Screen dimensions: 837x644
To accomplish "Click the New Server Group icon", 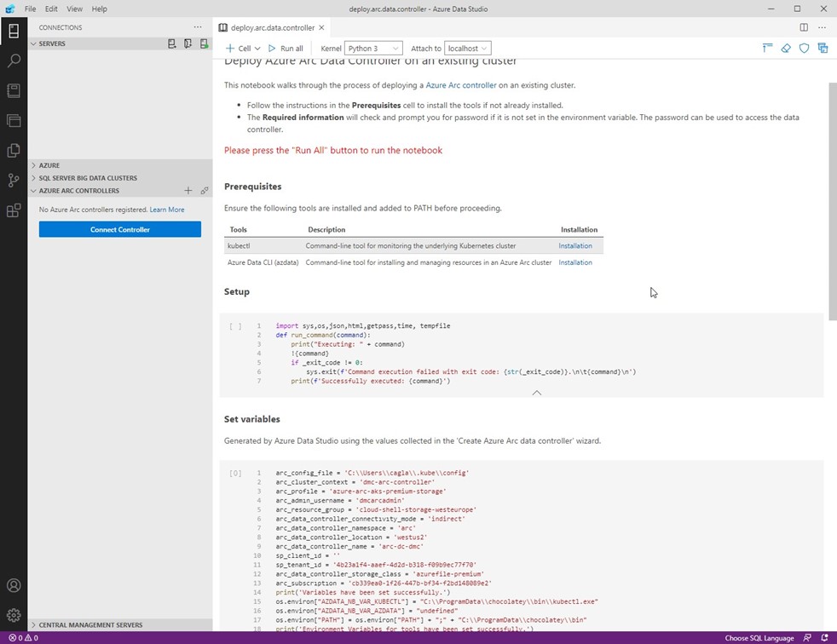I will point(188,43).
